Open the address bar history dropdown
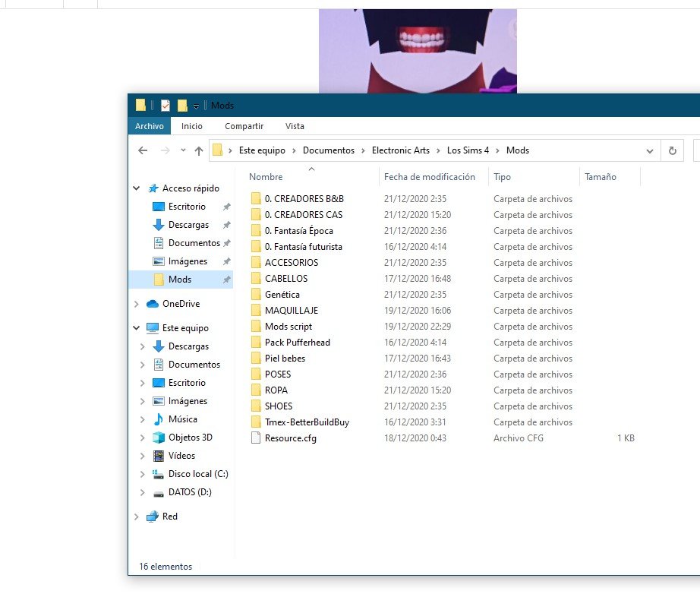This screenshot has width=700, height=594. click(649, 150)
